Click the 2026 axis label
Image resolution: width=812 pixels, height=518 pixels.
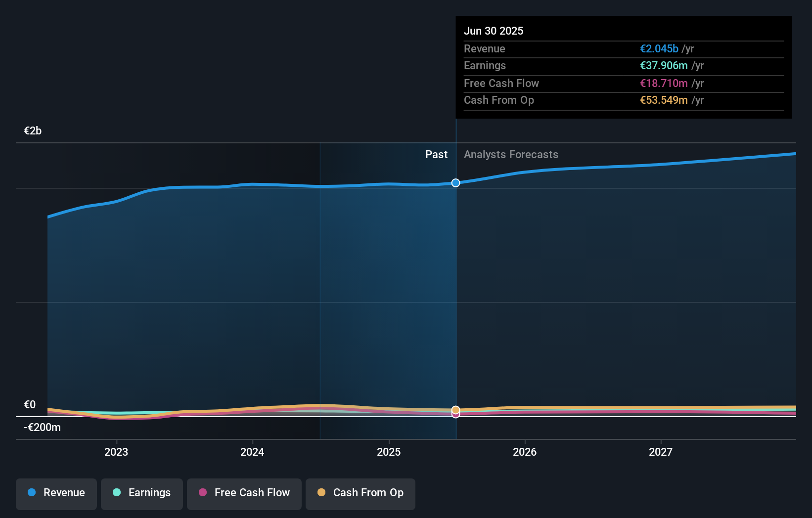pyautogui.click(x=525, y=451)
